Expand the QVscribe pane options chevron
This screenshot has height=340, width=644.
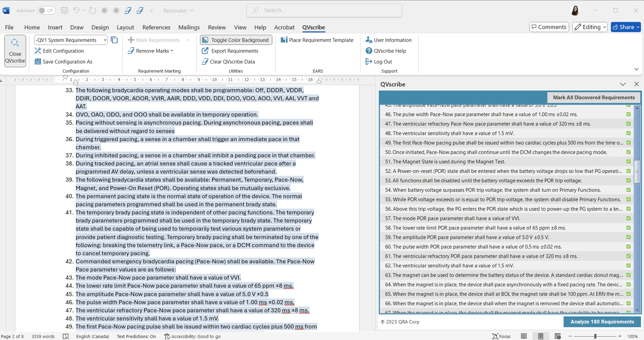623,84
